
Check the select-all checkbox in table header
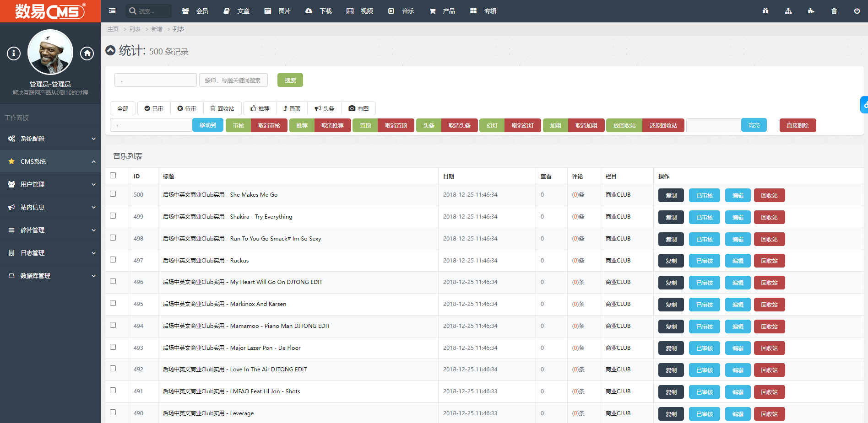pyautogui.click(x=113, y=176)
